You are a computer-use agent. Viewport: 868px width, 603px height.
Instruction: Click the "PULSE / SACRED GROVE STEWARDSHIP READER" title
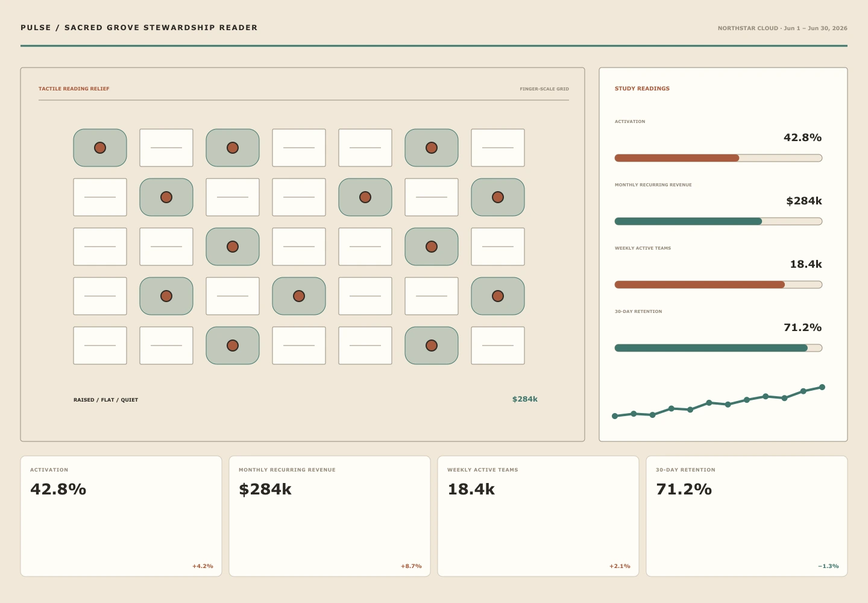tap(139, 28)
